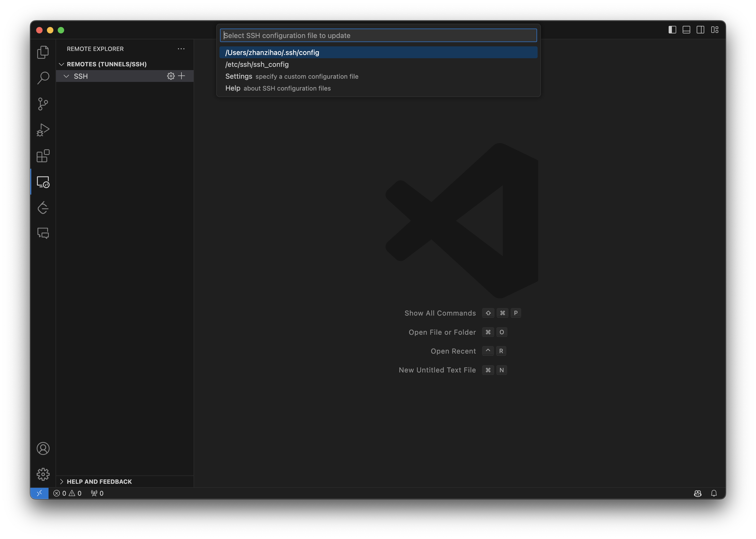Open the Search view in activity bar
Screen dimensions: 756x539
pos(43,78)
